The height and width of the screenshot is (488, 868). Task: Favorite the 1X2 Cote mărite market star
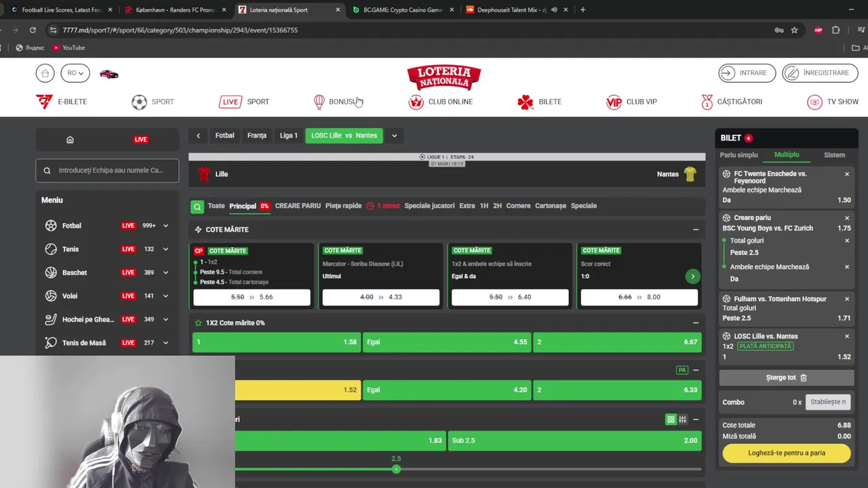point(199,323)
